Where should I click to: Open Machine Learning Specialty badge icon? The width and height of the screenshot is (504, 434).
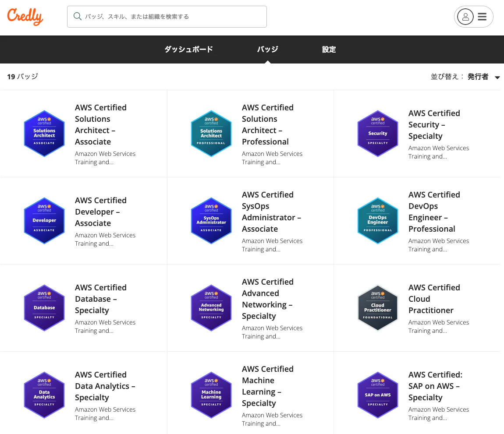(x=211, y=395)
